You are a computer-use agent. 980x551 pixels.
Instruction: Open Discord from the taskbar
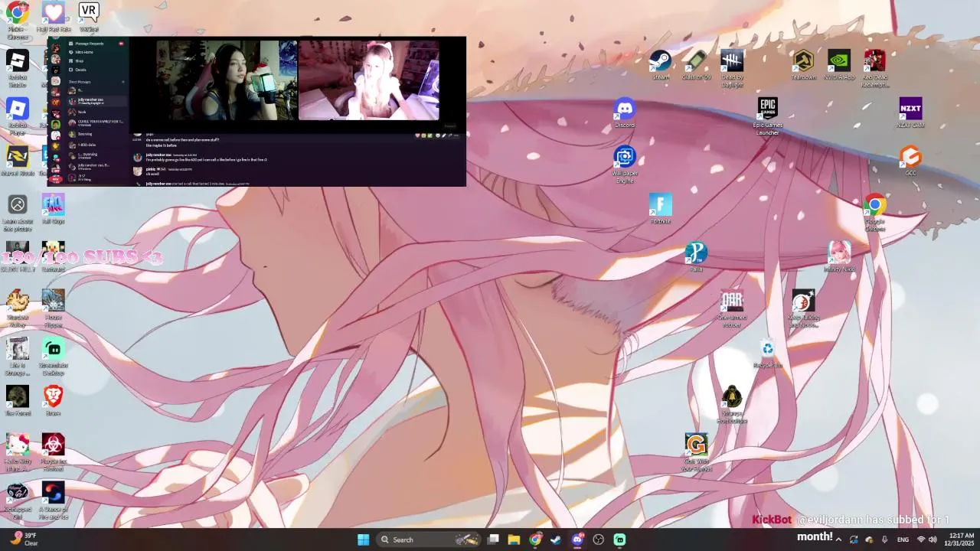point(577,540)
